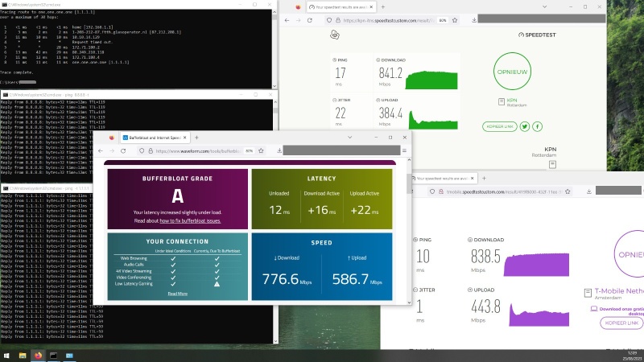The height and width of the screenshot is (362, 644).
Task: Click KOPIEER LINK on T-Mobile speedtest
Action: click(621, 323)
